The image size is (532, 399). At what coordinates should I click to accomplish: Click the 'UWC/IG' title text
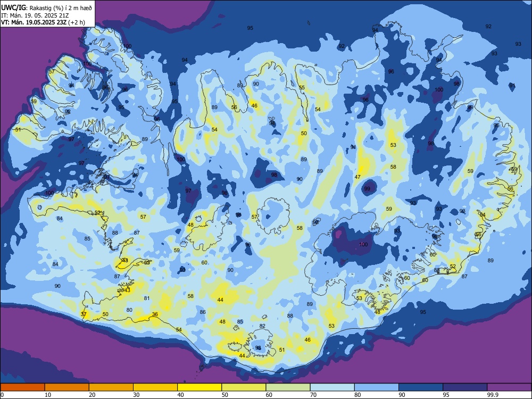13,8
